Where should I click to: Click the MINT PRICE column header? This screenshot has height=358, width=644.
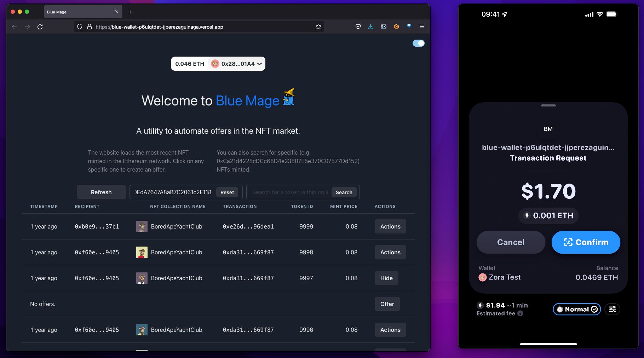(344, 206)
